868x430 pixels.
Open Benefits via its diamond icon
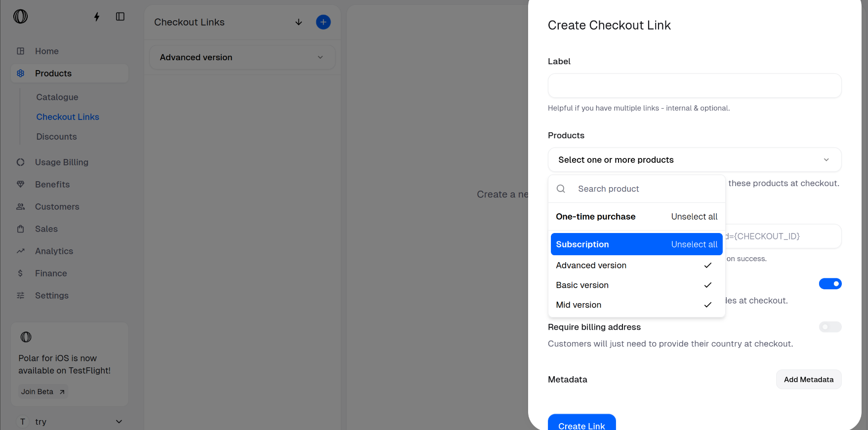click(x=20, y=184)
